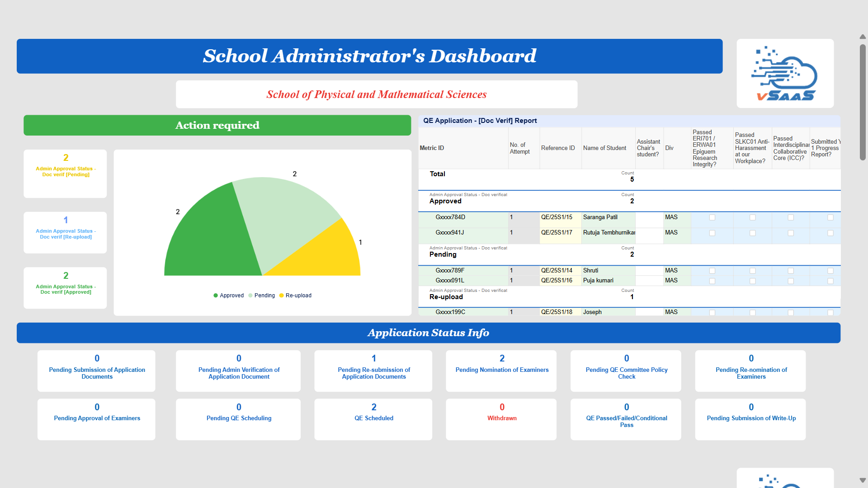Open the QE Scheduled status card
The image size is (868, 488).
tap(373, 419)
